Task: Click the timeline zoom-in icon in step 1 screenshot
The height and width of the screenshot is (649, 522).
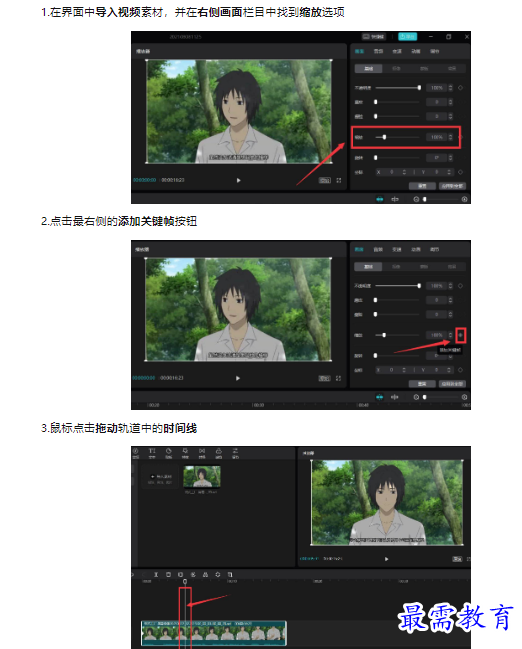Action: point(464,199)
